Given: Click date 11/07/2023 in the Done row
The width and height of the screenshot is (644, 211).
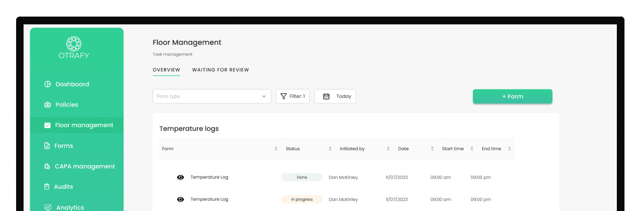Looking at the screenshot, I should [396, 177].
